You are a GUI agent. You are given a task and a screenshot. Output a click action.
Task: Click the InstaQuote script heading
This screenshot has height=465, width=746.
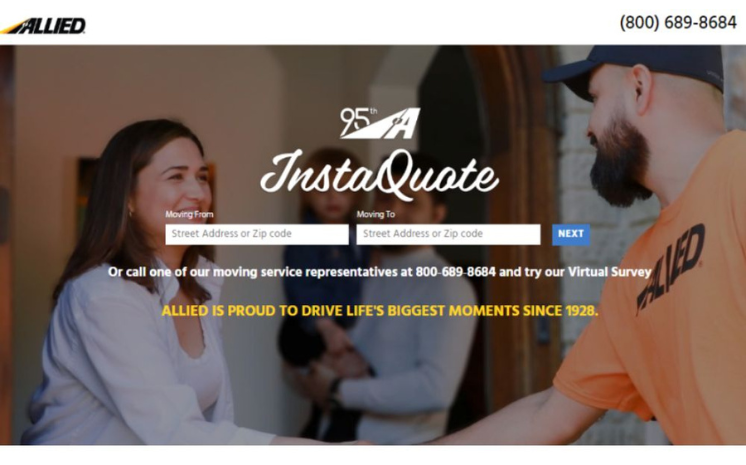(379, 175)
